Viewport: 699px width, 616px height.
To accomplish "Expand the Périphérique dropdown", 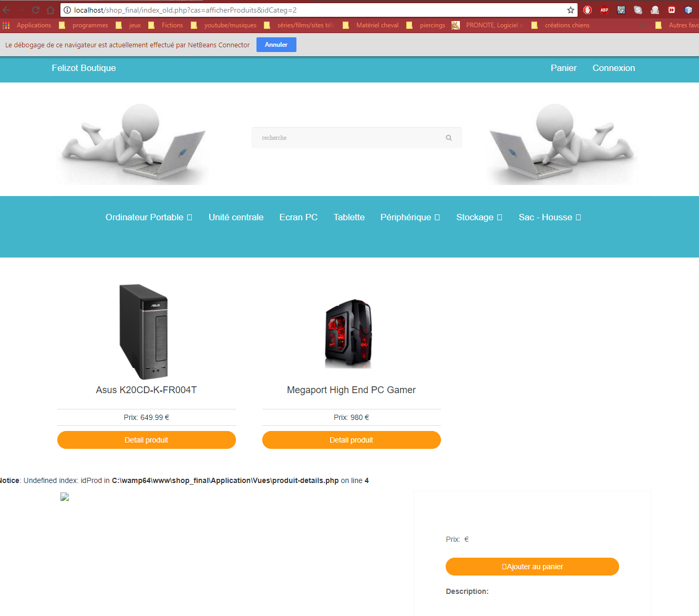I will (410, 217).
